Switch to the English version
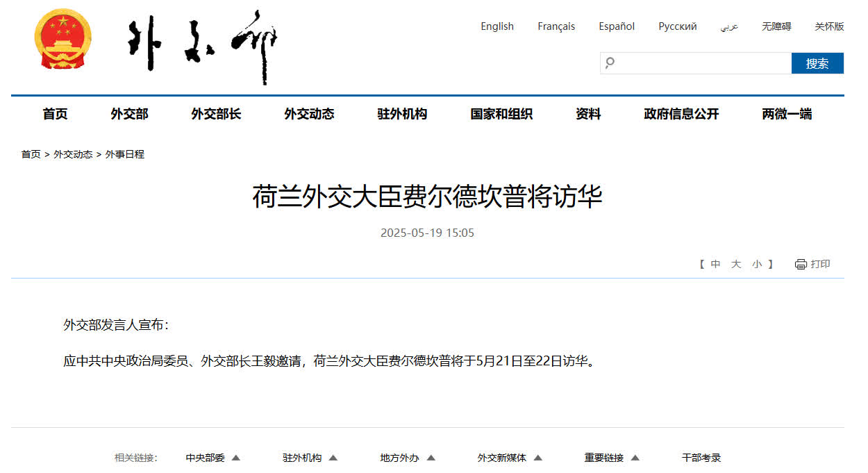The height and width of the screenshot is (473, 868). 497,26
